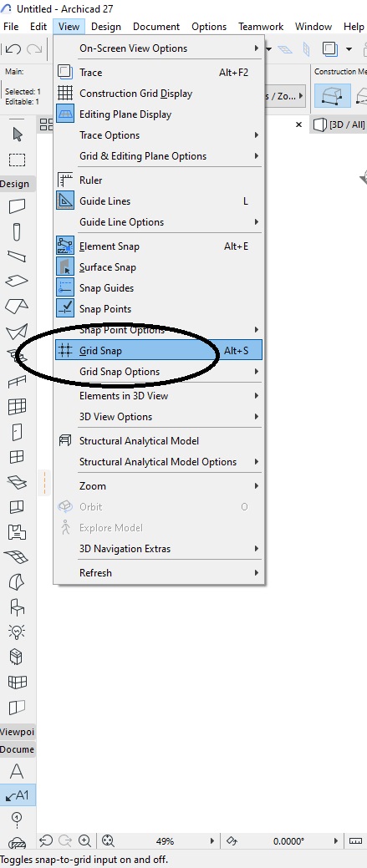The height and width of the screenshot is (868, 367).
Task: Select the Arrow tool in toolbox
Action: pos(18,135)
